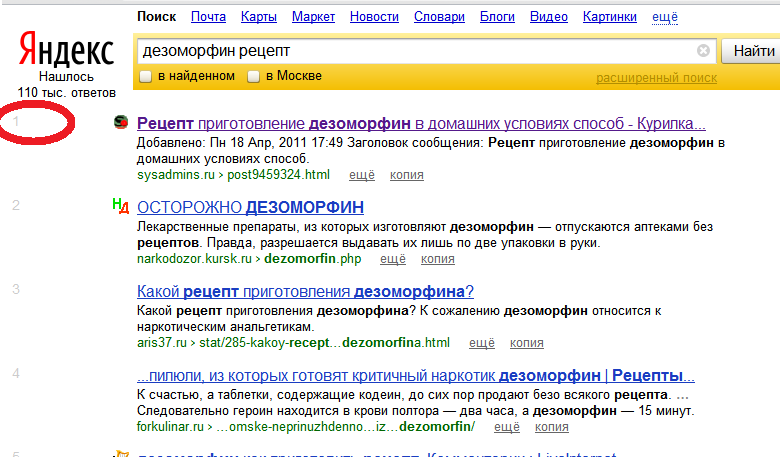Switch to Новости
The width and height of the screenshot is (780, 457).
(374, 17)
